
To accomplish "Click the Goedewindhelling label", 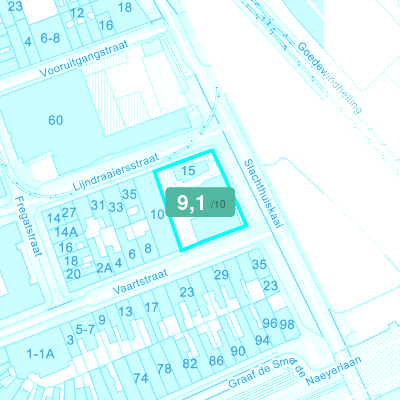I will (x=329, y=78).
